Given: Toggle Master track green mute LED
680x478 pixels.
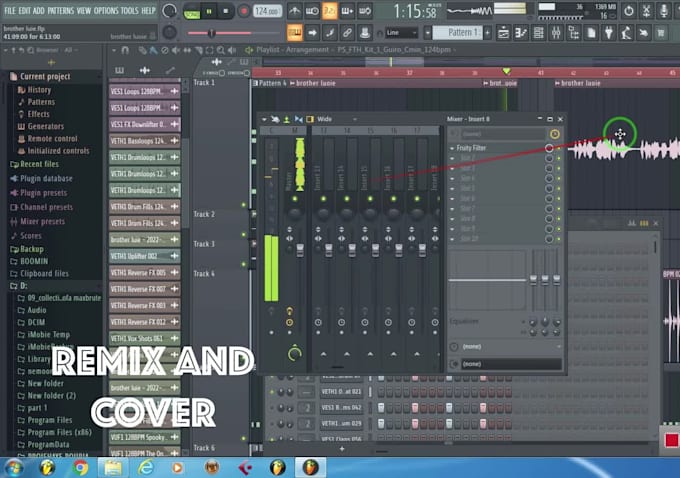Looking at the screenshot, I should 294,199.
